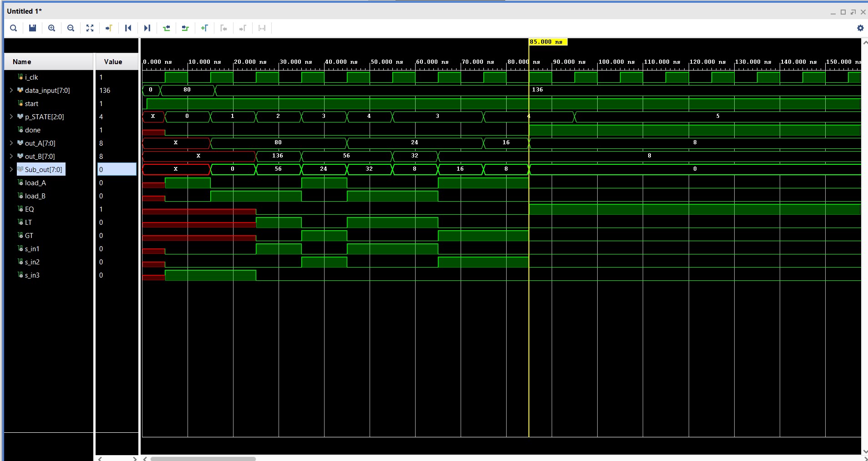Click the Name column header
The height and width of the screenshot is (461, 868).
(x=22, y=61)
